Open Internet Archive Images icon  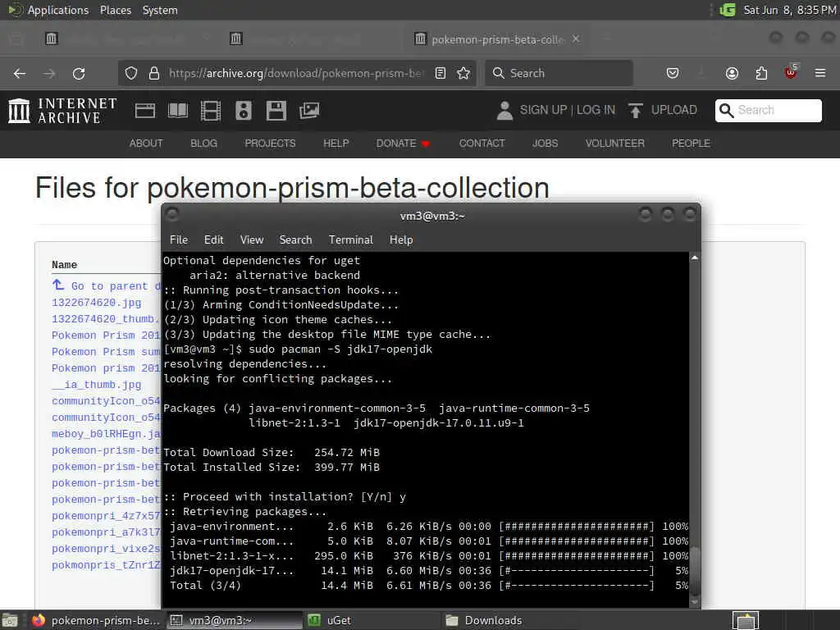(x=309, y=111)
